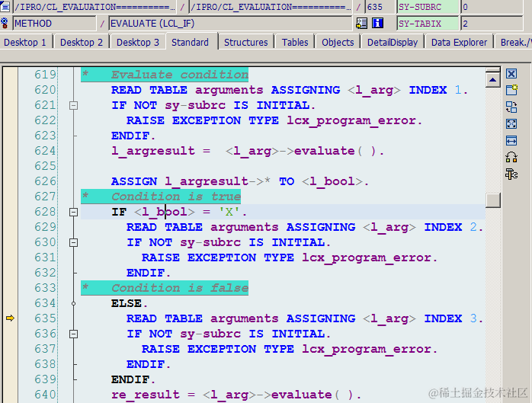Click re_result on line 640
Image resolution: width=532 pixels, height=403 pixels.
(146, 395)
